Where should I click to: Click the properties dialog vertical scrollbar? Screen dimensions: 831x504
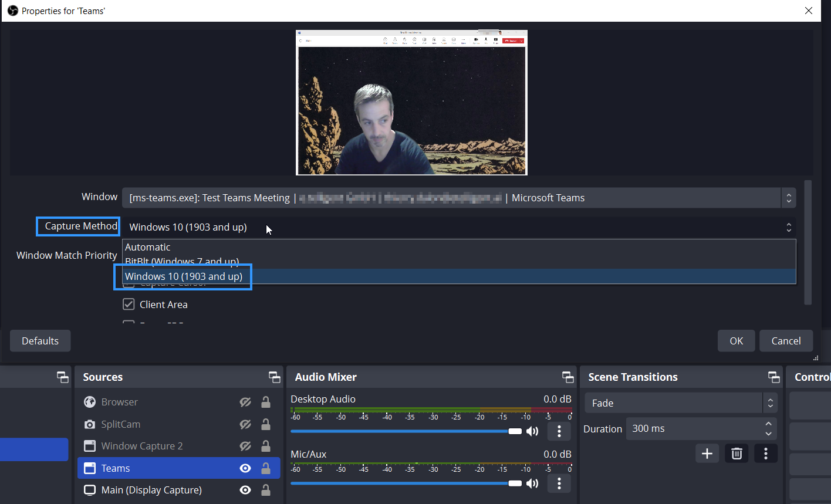pos(808,242)
